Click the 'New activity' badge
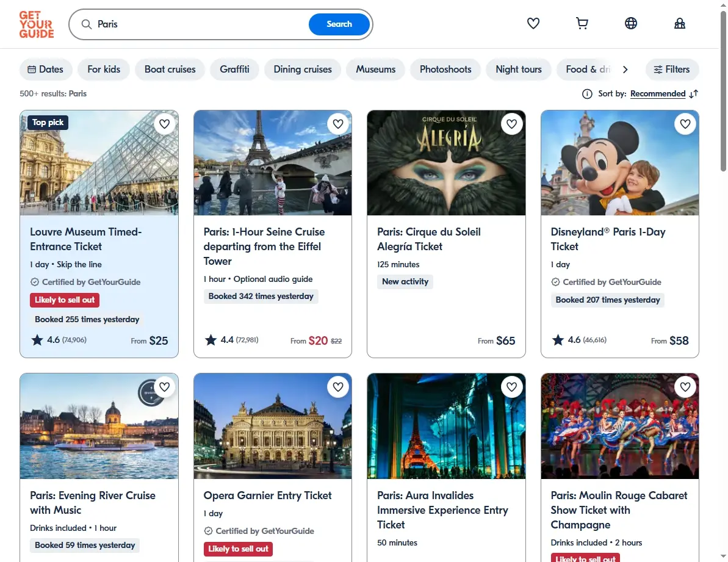Screen dimensions: 728x562 pyautogui.click(x=405, y=282)
